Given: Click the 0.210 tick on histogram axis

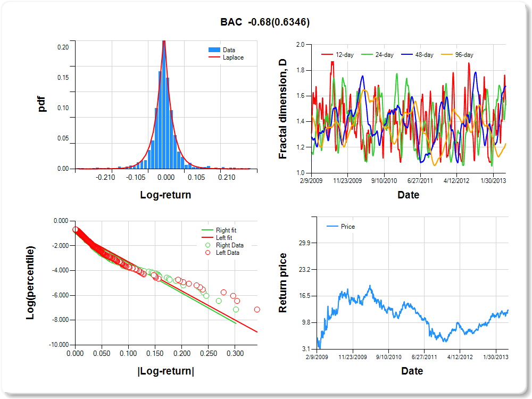Looking at the screenshot, I should (x=227, y=177).
